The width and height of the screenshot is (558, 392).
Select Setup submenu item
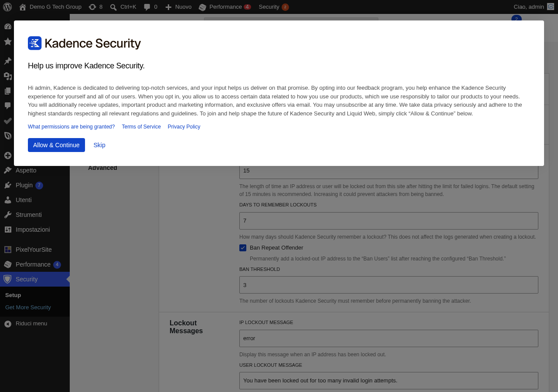click(13, 295)
